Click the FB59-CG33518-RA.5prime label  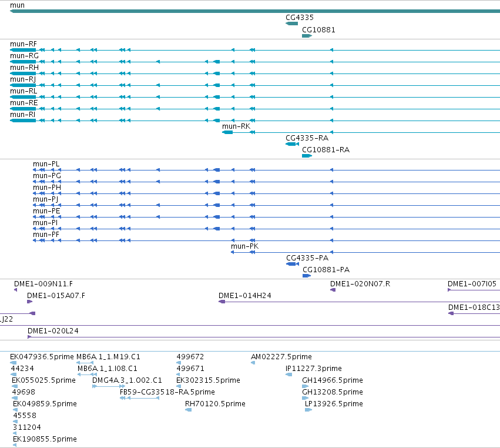coord(167,392)
